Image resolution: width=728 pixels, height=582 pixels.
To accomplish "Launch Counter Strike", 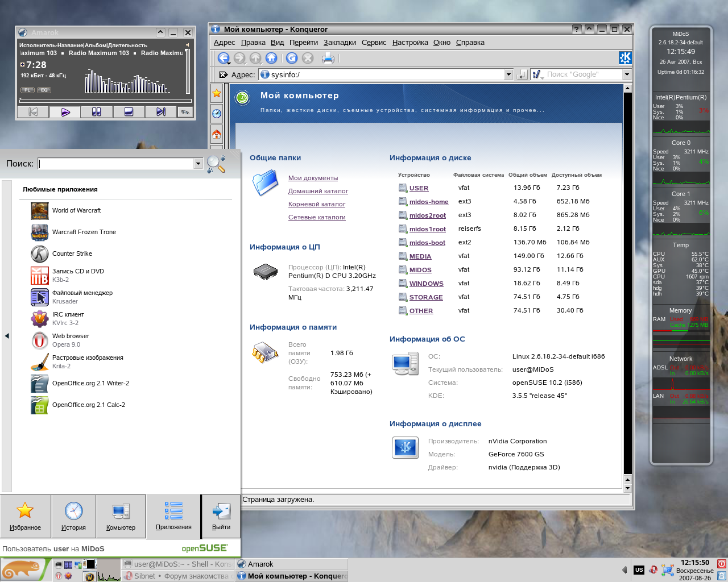I will pos(61,253).
